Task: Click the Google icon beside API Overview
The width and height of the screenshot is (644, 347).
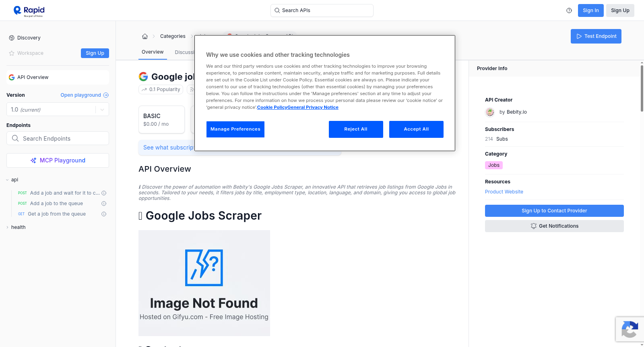Action: pos(12,77)
